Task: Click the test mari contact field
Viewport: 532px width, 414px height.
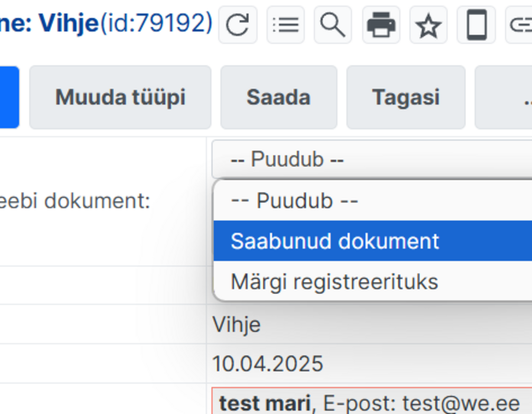Action: [372, 401]
